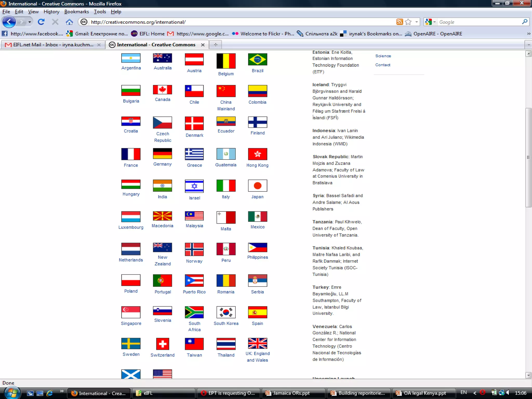Click the Japan flag image
Screen dimensions: 532x399
pos(257,186)
